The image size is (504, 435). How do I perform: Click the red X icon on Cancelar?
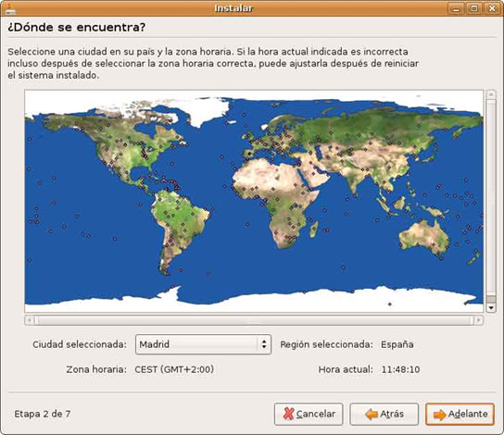click(288, 414)
